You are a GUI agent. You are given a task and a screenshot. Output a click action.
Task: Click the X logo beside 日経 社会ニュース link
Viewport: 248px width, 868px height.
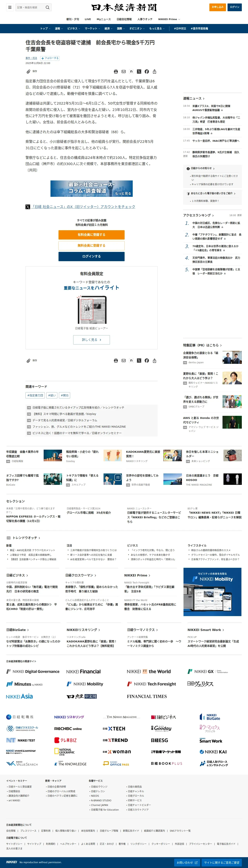pos(28,206)
